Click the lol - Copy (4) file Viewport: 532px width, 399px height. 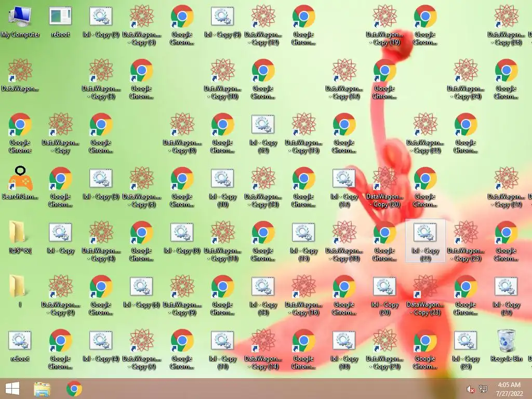pos(101,346)
